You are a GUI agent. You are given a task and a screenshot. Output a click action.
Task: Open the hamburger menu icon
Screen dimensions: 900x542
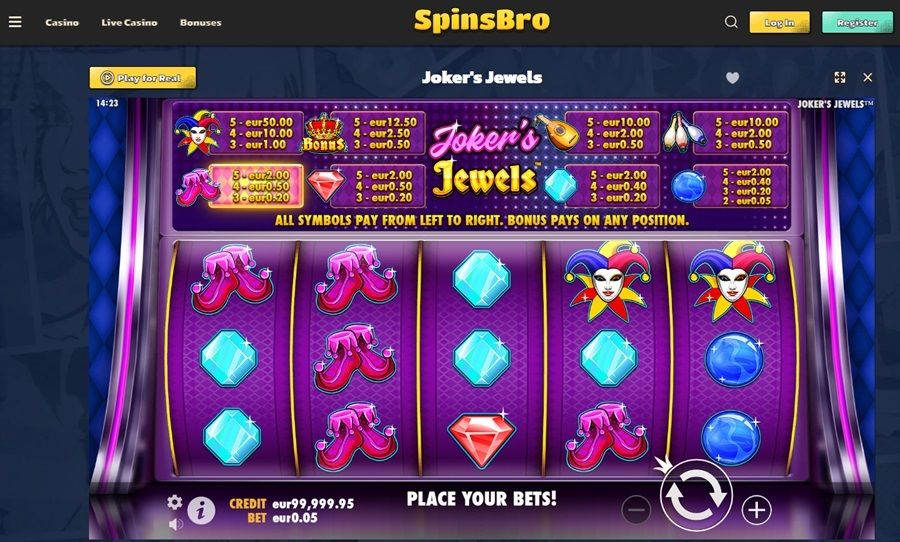[x=15, y=22]
